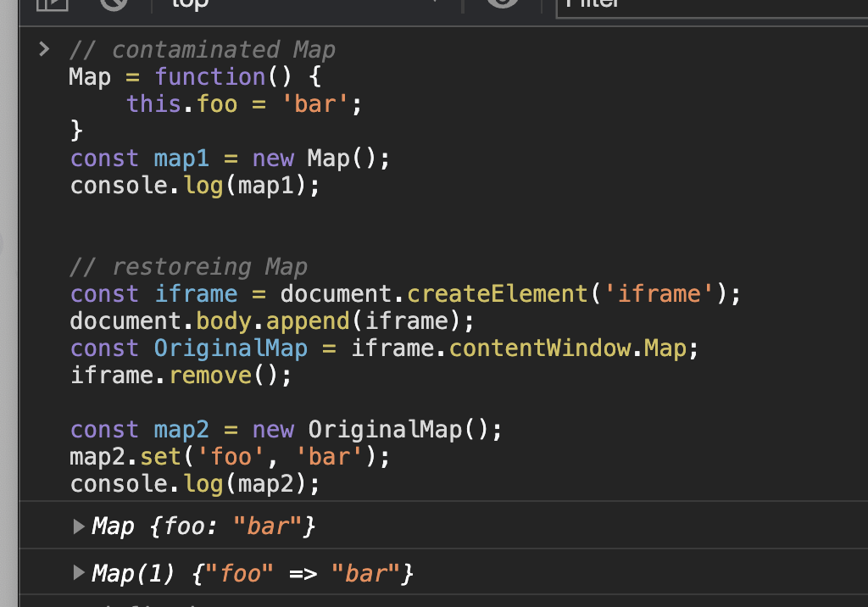Click the map2.set('foo', 'bar'); line

point(230,457)
